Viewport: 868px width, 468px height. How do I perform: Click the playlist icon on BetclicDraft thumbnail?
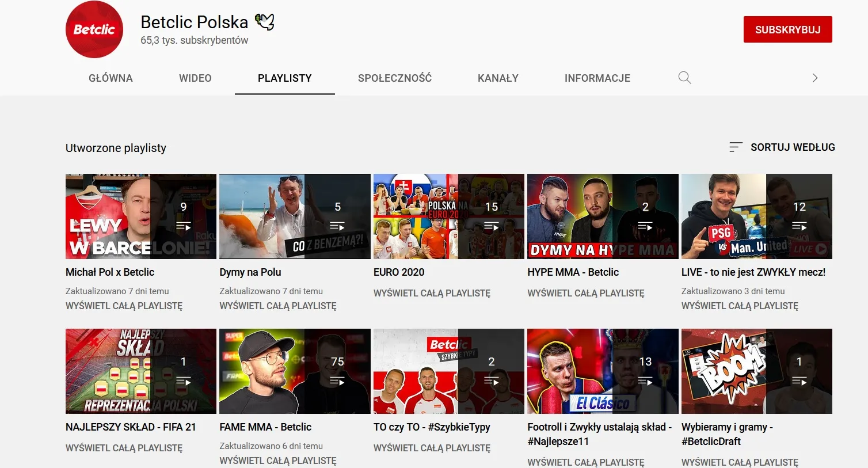click(x=800, y=381)
